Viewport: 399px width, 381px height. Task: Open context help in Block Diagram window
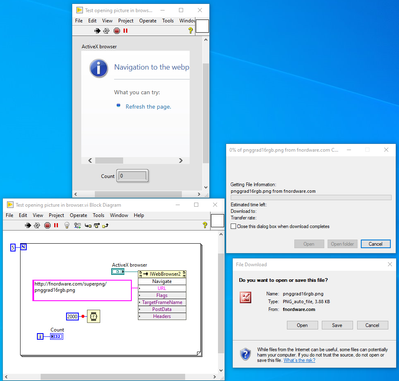point(205,225)
